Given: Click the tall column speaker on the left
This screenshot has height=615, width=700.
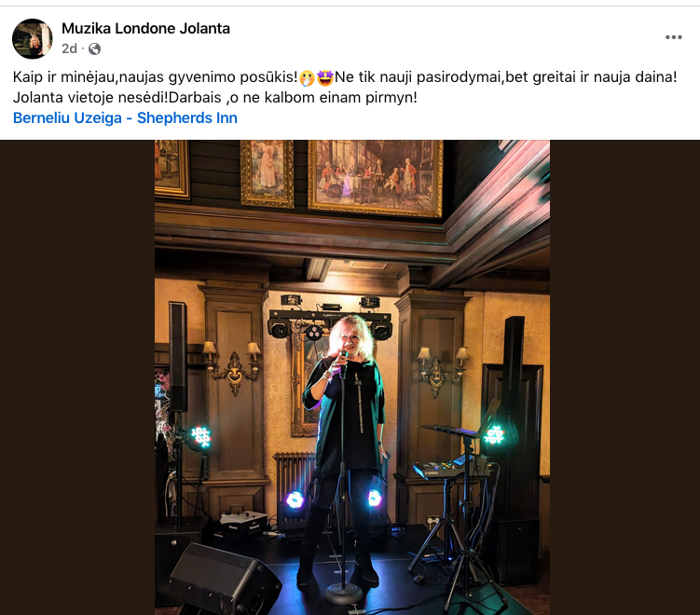Looking at the screenshot, I should tap(178, 357).
